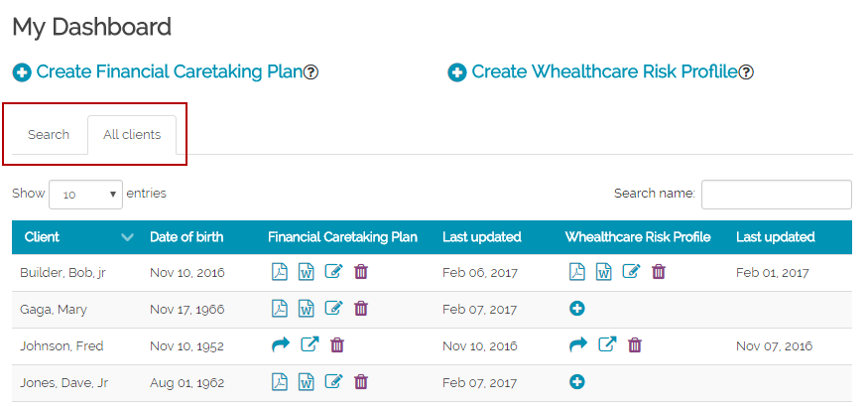Download Bob Builder's Financial Caretaking Plan PDF

coord(280,272)
